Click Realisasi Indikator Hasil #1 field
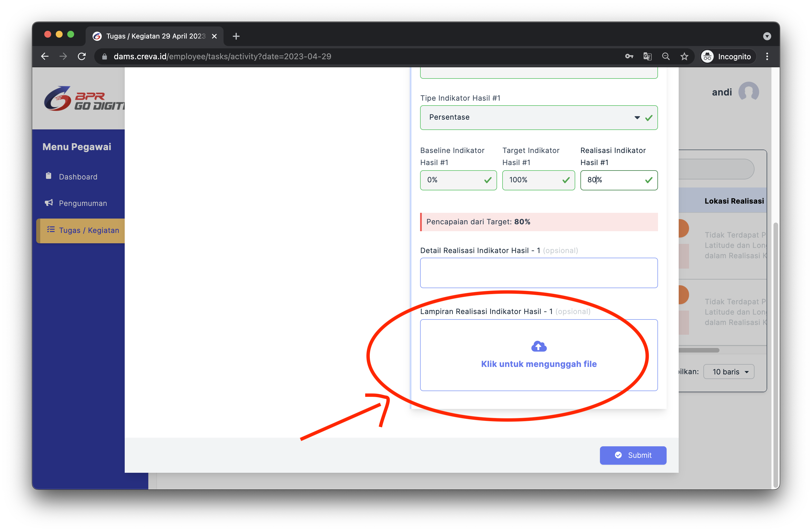Screen dimensions: 812x532 (x=619, y=180)
